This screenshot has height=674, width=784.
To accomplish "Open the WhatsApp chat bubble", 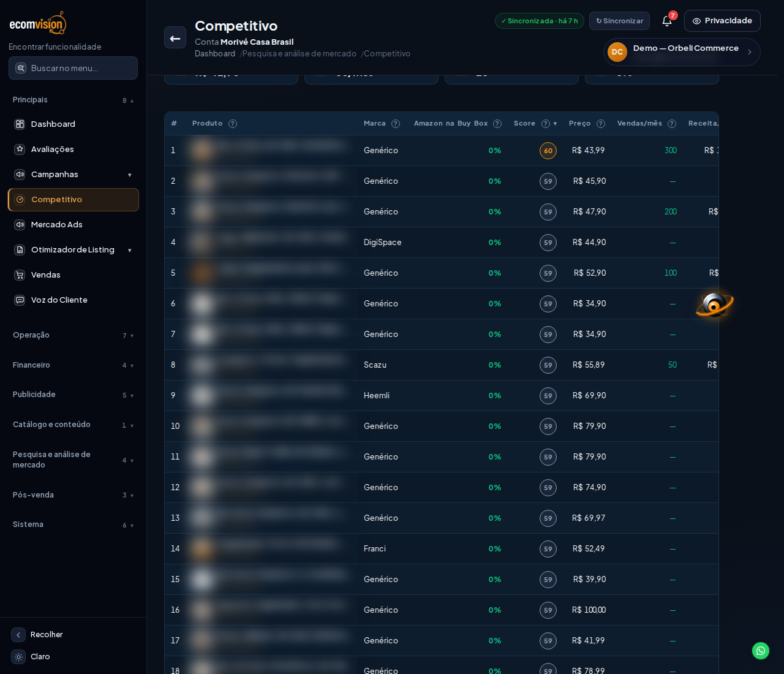I will 761,651.
